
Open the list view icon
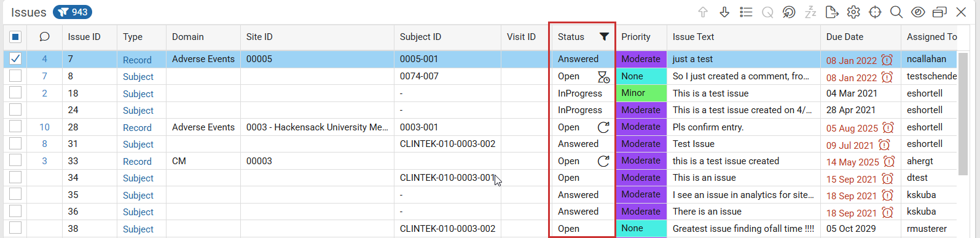[746, 12]
